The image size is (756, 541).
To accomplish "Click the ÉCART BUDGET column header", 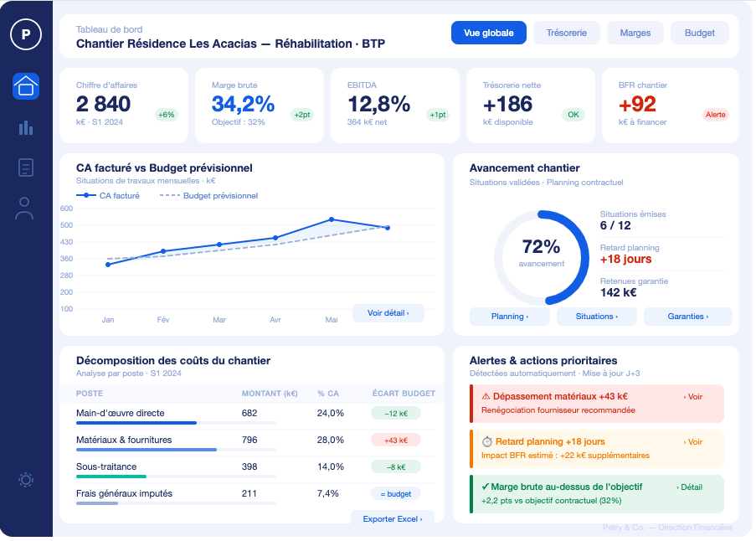I will [404, 394].
